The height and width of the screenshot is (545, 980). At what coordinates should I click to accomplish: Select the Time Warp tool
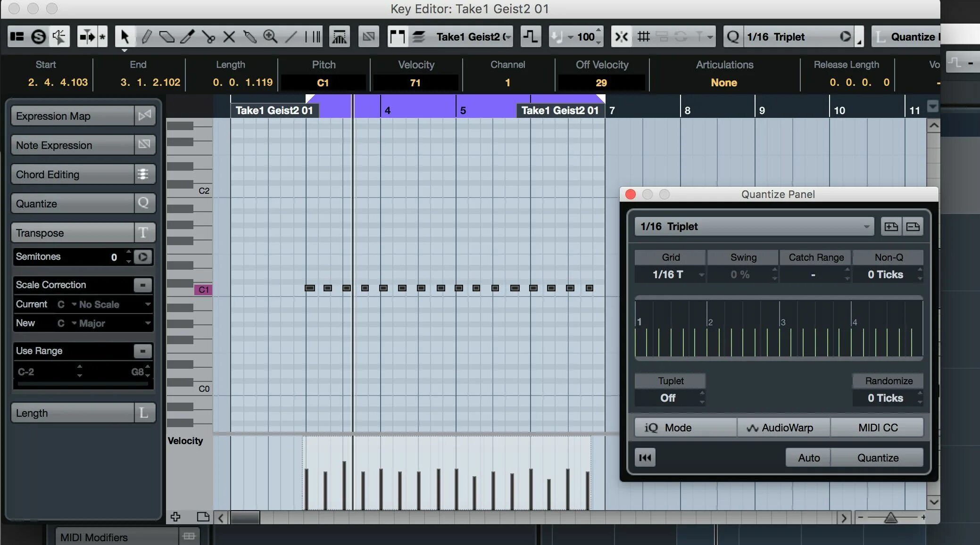click(313, 36)
